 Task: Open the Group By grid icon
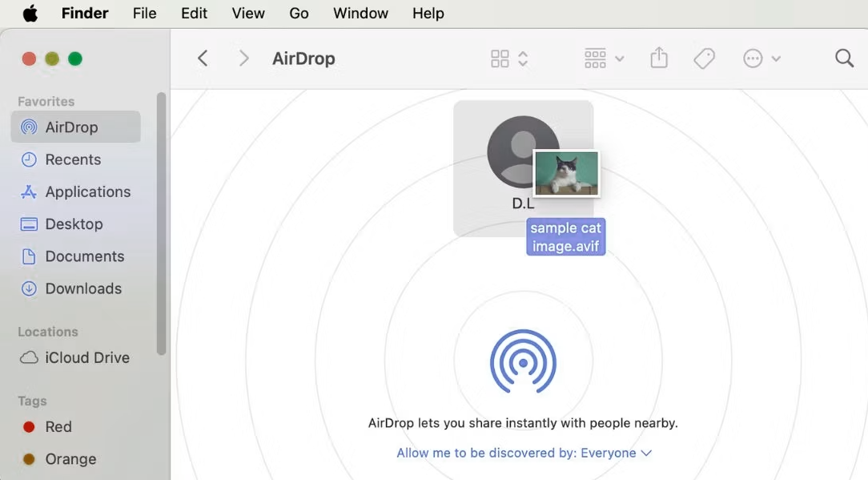click(x=595, y=58)
